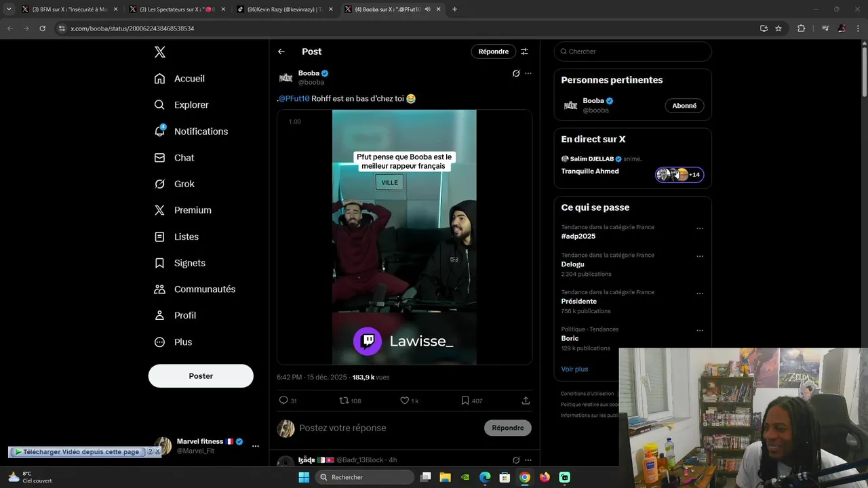Click the address bar URL
Viewport: 868px width, 488px height.
(132, 28)
